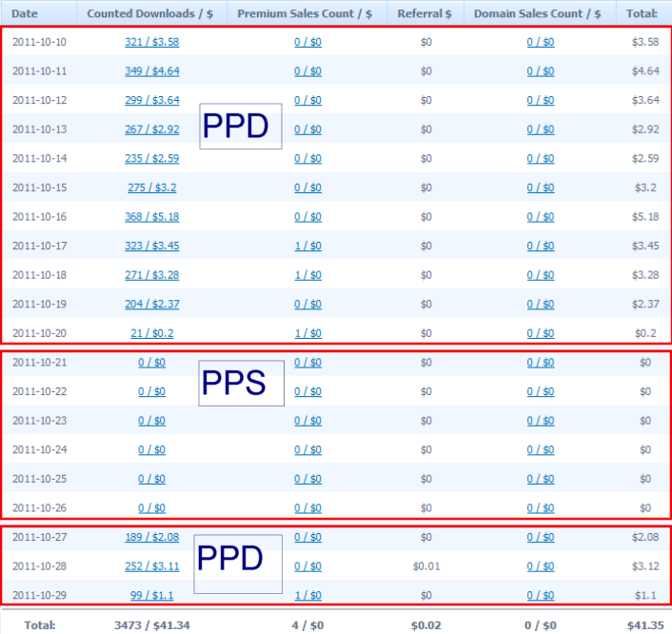Screen dimensions: 672x634
Task: Click the $0.01 referral value
Action: (x=426, y=566)
